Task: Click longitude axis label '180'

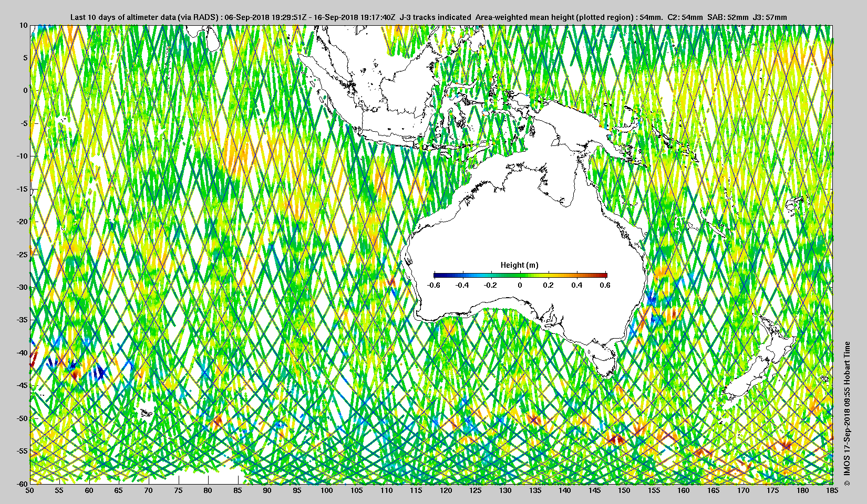Action: click(x=803, y=490)
